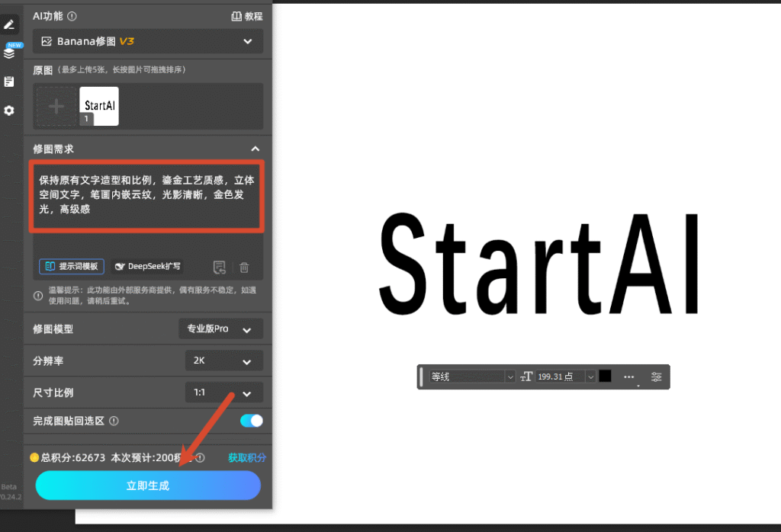Open the history records sidebar icon

(x=9, y=82)
